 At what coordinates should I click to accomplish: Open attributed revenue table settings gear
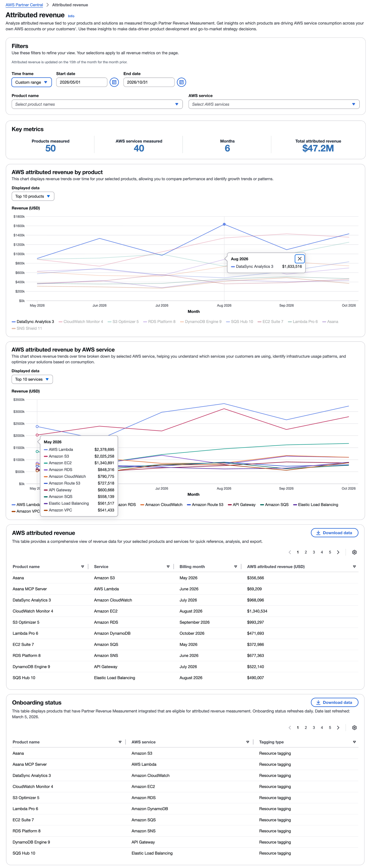(x=354, y=552)
